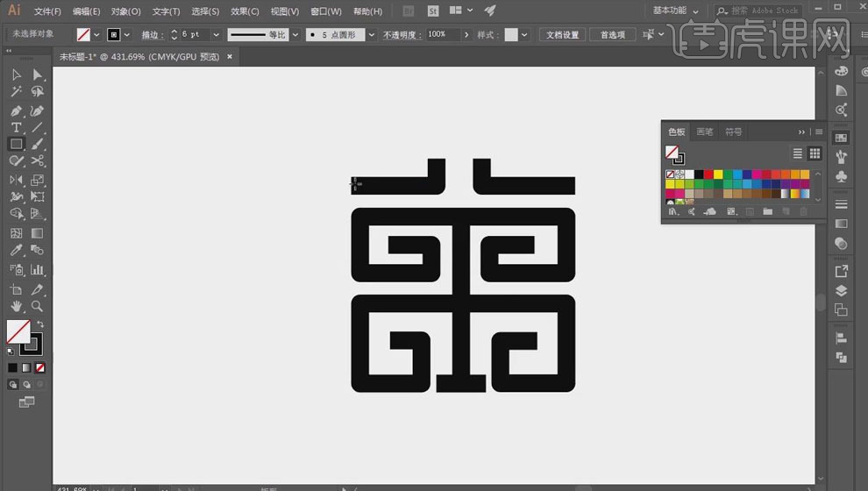Viewport: 868px width, 491px height.
Task: Pick the yellow swatch in top row
Action: [718, 174]
